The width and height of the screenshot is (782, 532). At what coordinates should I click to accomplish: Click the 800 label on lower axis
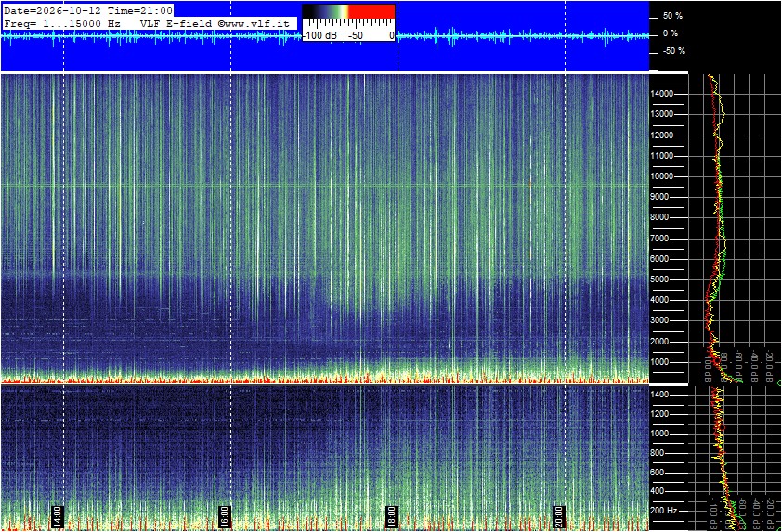658,453
